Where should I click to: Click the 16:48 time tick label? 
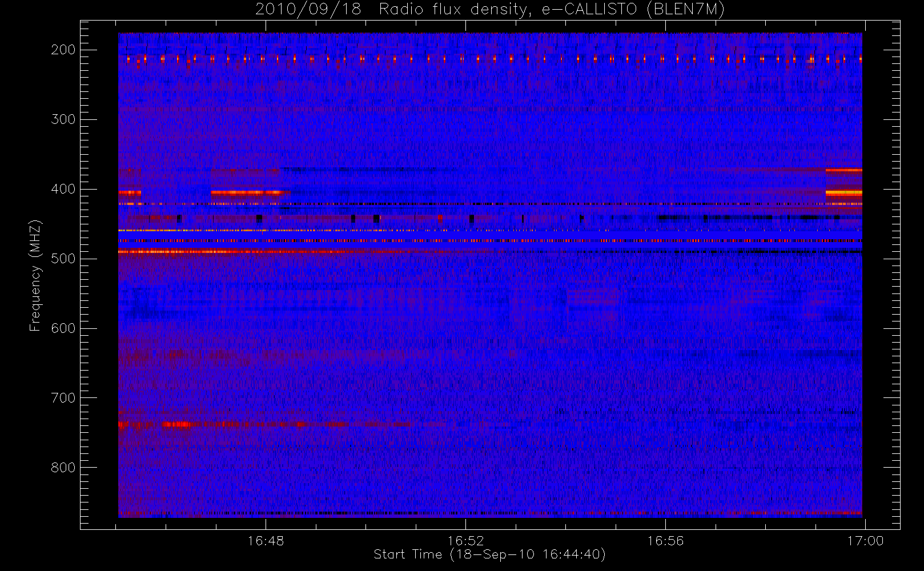tap(266, 541)
